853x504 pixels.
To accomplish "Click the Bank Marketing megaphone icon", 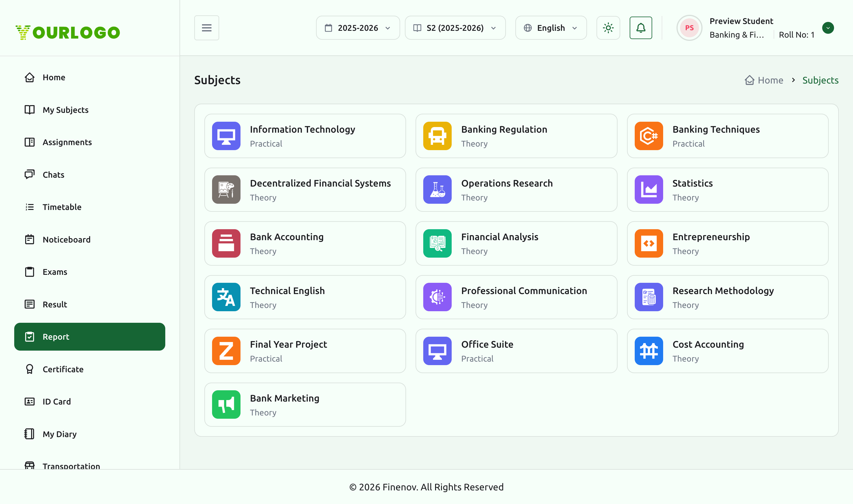I will click(x=226, y=405).
